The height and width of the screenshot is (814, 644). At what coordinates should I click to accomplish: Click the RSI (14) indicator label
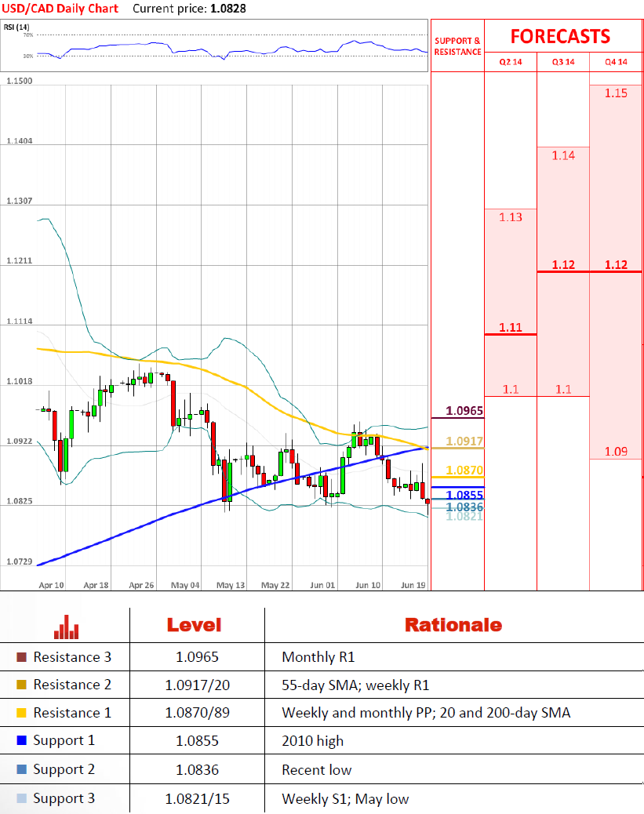tap(16, 27)
